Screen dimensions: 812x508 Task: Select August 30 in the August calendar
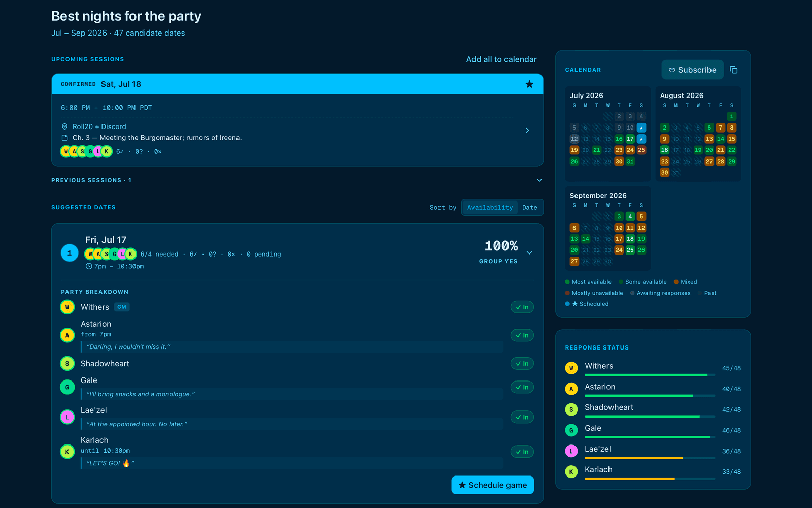click(x=665, y=172)
